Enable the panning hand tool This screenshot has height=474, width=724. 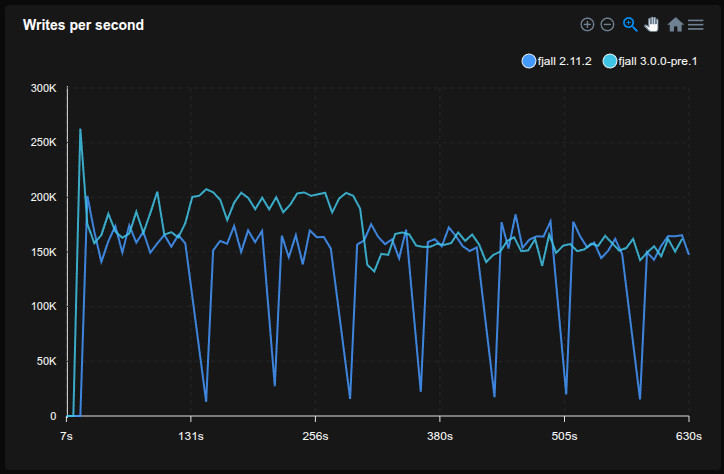[x=652, y=24]
